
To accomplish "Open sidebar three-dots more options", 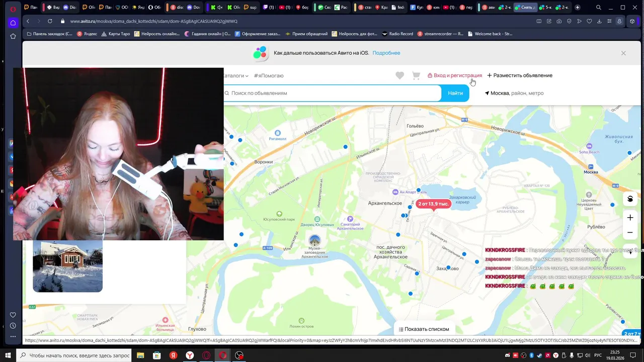I will point(13,336).
